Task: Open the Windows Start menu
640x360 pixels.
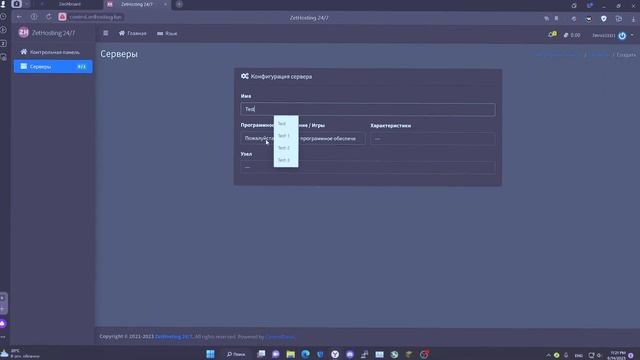Action: (210, 354)
